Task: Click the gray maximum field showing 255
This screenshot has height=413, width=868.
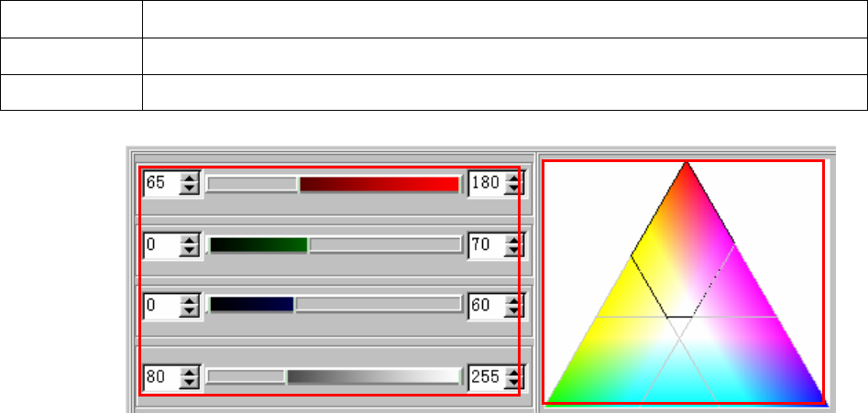Action: click(x=486, y=377)
